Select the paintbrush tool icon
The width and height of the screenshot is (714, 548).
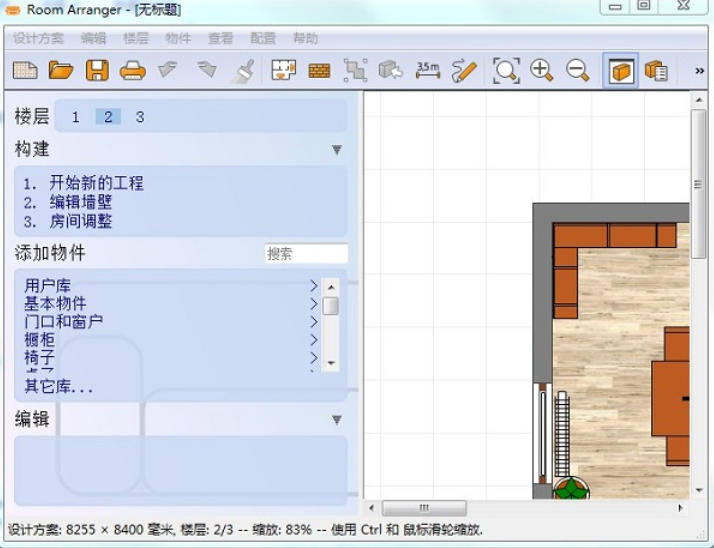(x=243, y=71)
